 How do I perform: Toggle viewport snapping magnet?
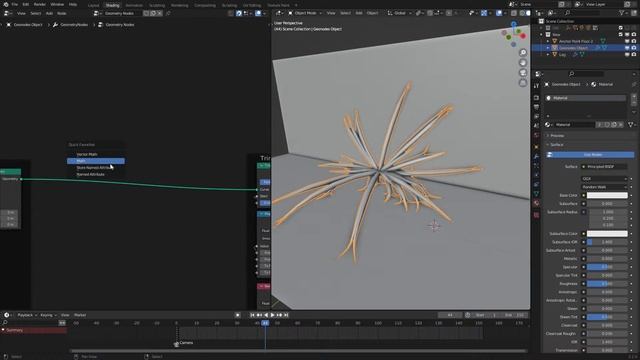coord(430,13)
